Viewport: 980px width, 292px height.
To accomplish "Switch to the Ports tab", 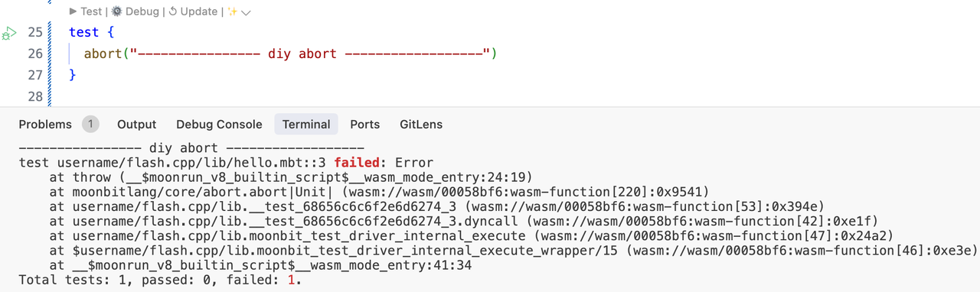I will pos(364,124).
